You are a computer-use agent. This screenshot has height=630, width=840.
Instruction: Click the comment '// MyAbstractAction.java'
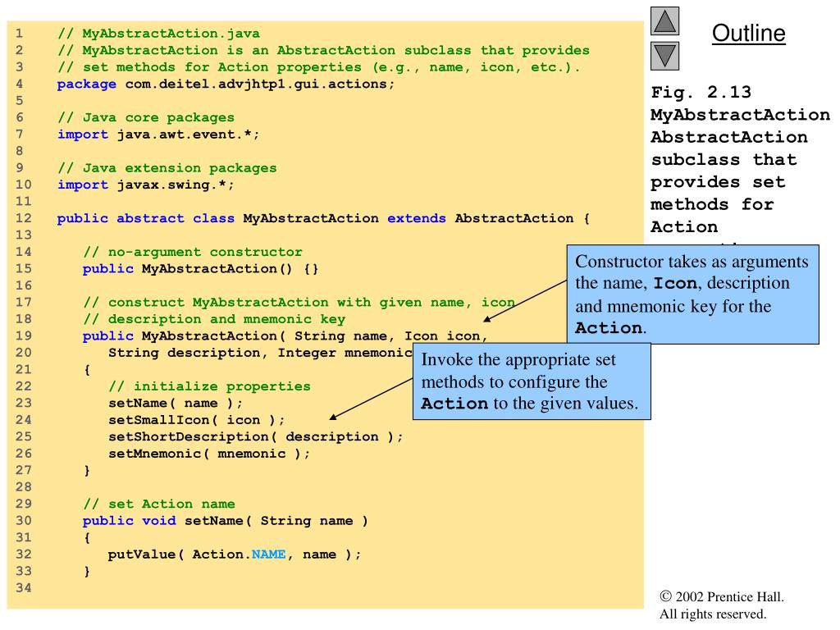pyautogui.click(x=158, y=33)
